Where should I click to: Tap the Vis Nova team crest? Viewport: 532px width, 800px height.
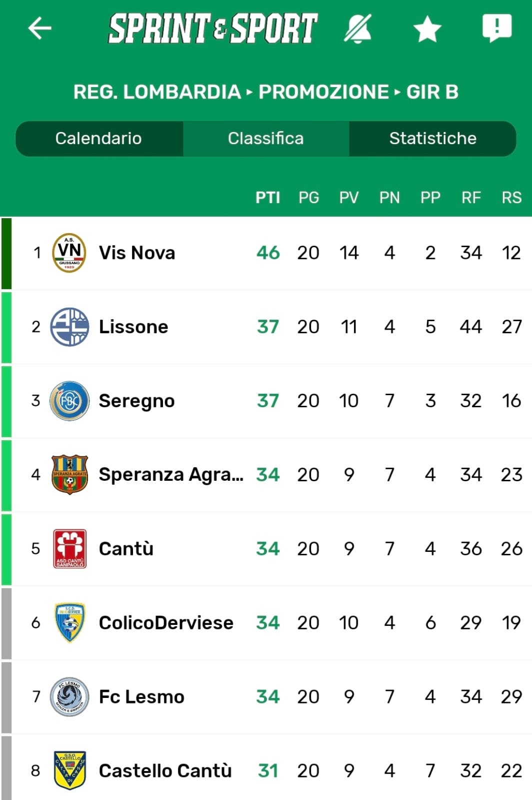pyautogui.click(x=69, y=253)
